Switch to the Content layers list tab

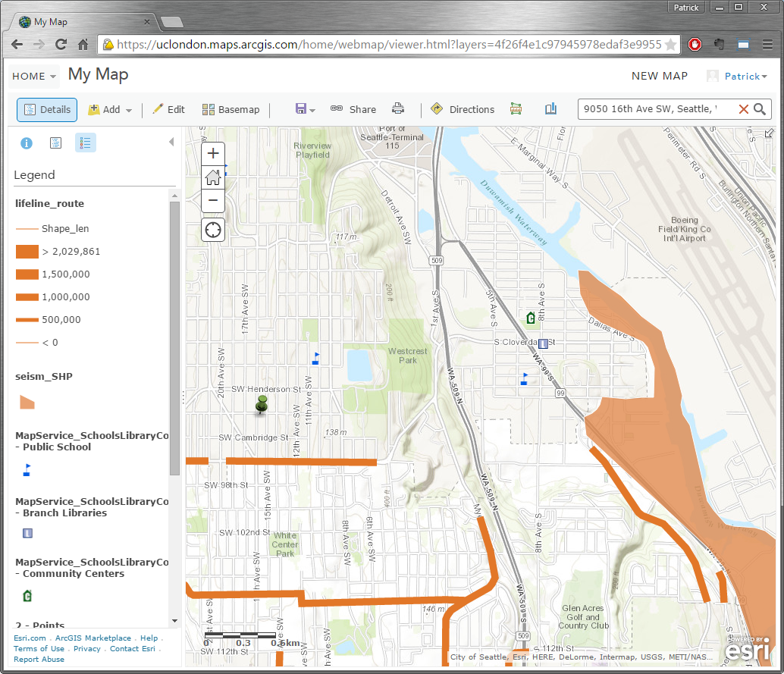55,143
